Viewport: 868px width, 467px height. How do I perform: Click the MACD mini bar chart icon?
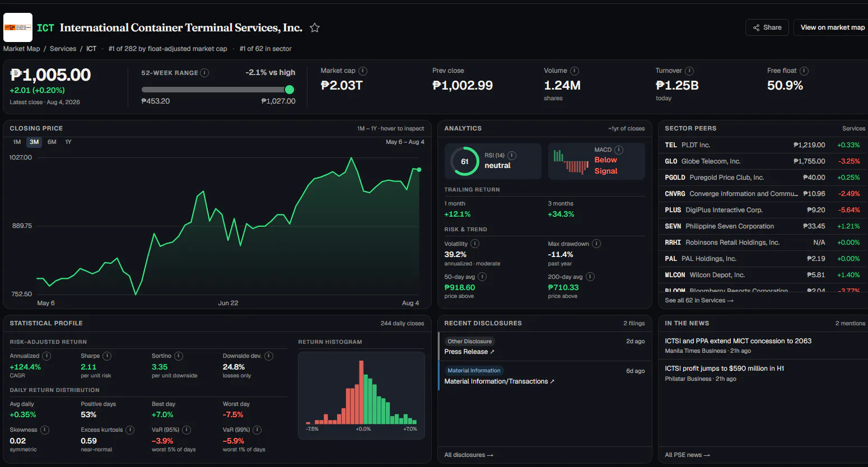coord(571,161)
